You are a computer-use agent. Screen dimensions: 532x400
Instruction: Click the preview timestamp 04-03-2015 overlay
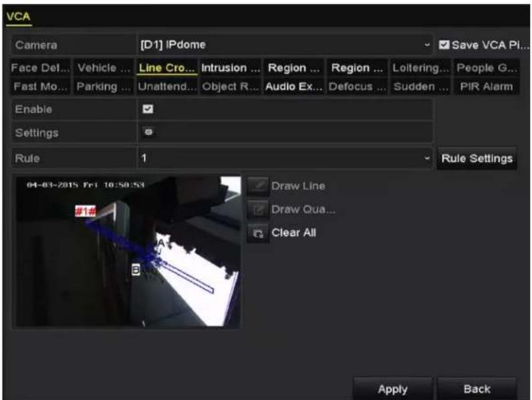86,185
